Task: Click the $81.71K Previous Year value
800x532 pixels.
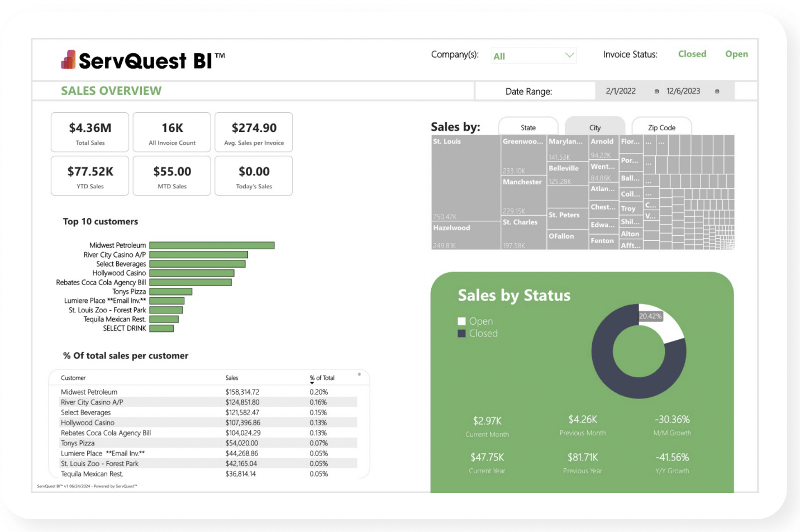Action: [x=583, y=457]
